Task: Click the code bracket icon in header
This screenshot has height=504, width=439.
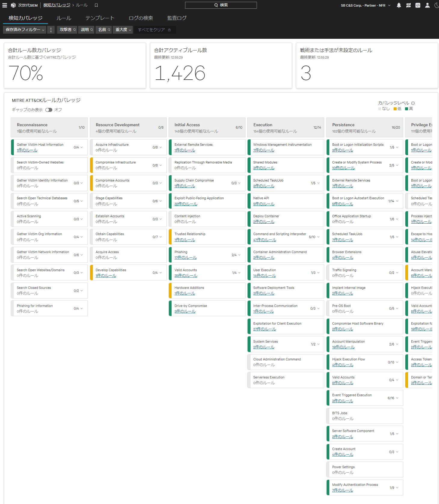Action: 418,5
